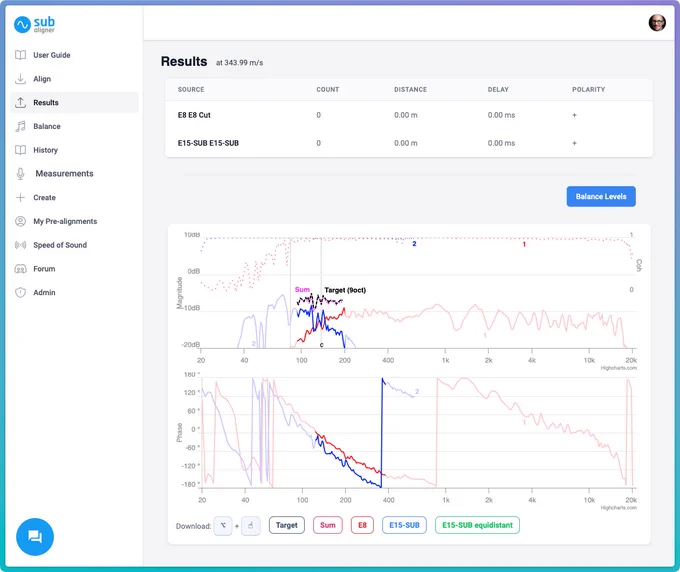The height and width of the screenshot is (572, 680).
Task: Click the POLARITY column header
Action: click(x=588, y=89)
